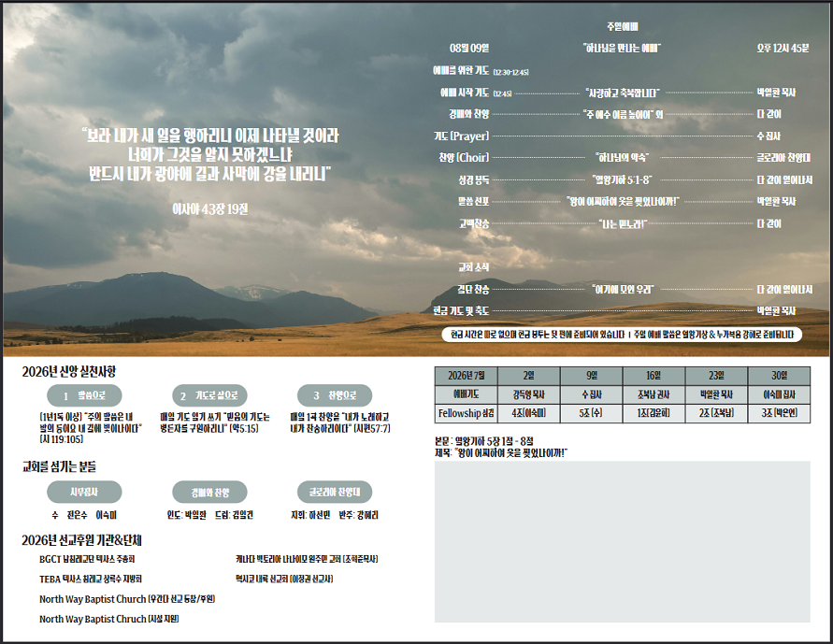
Task: Click the '2 기도로 삶으로' pill label
Action: [x=209, y=395]
